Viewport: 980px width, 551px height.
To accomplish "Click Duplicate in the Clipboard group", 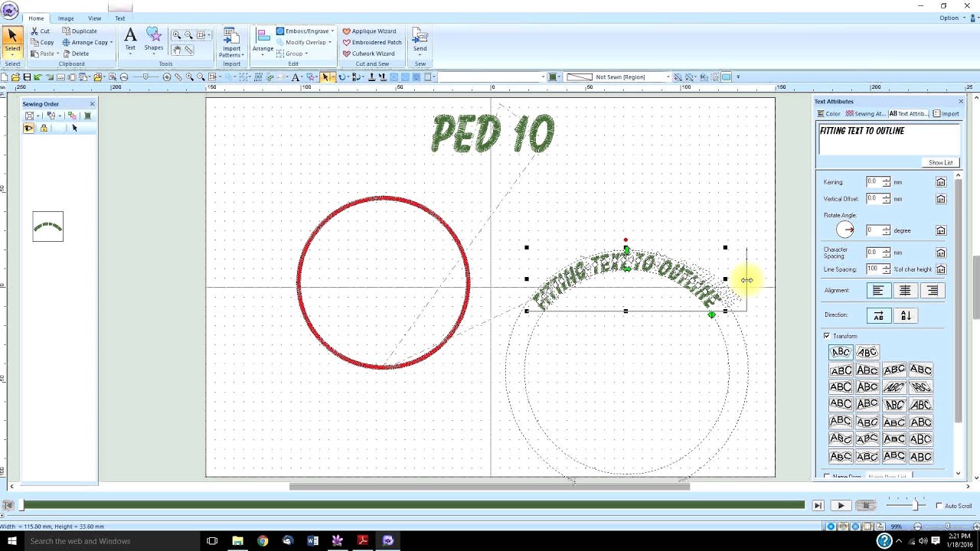I will point(80,31).
